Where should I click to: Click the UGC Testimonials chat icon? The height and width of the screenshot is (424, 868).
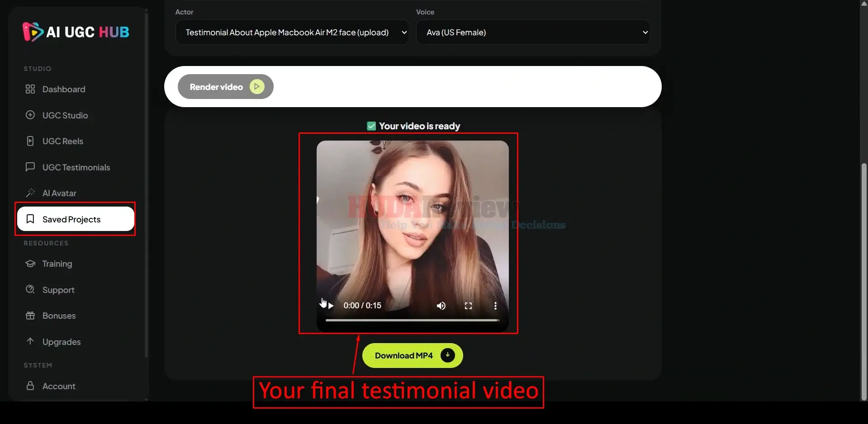[30, 167]
